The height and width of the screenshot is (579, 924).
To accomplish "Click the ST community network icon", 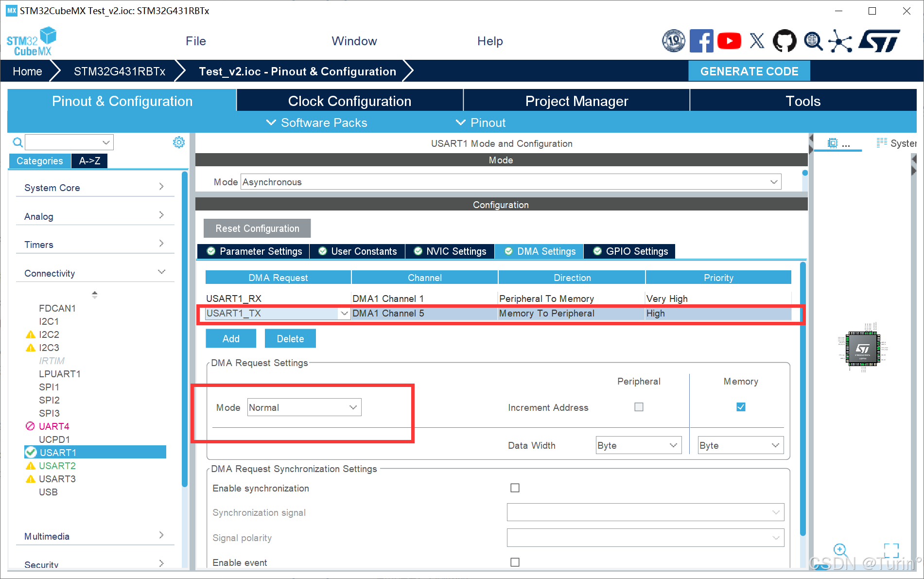I will (x=840, y=41).
